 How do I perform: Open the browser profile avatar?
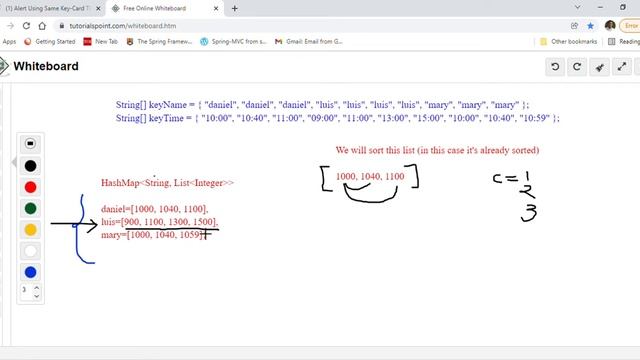click(610, 26)
